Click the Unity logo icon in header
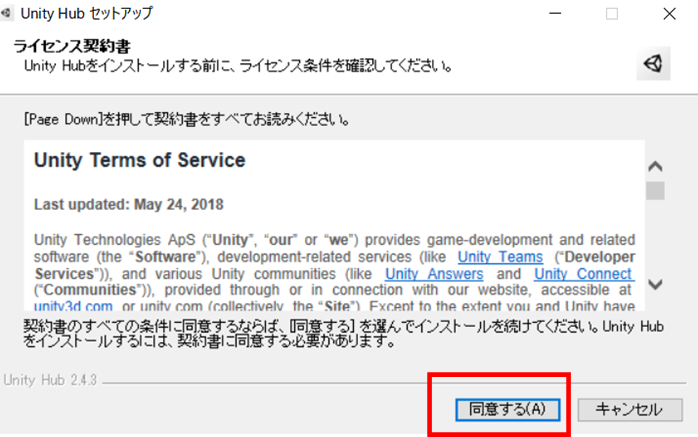 coord(653,64)
